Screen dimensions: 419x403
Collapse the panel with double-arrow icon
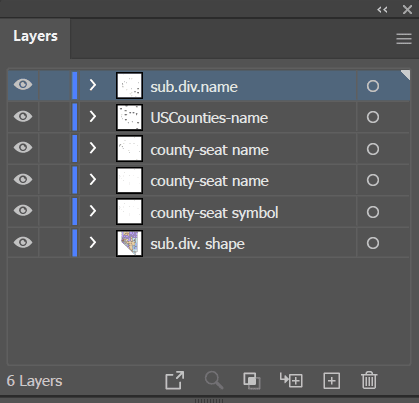point(382,10)
